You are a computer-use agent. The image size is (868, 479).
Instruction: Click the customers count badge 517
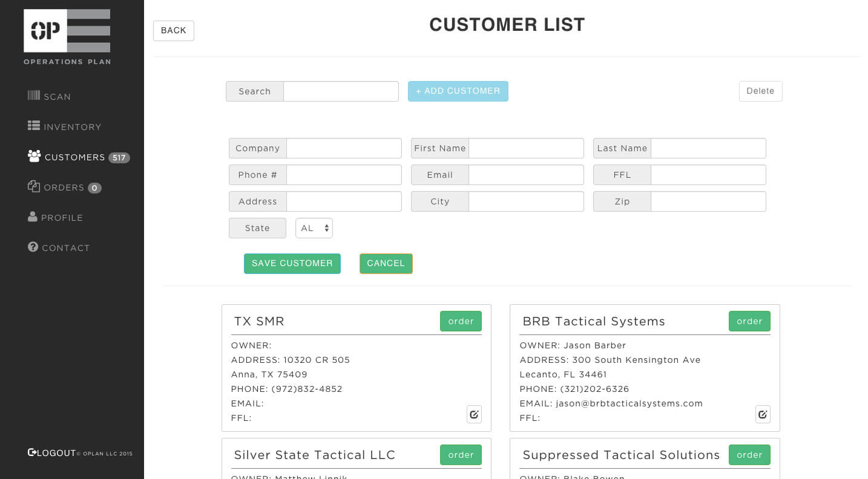119,158
